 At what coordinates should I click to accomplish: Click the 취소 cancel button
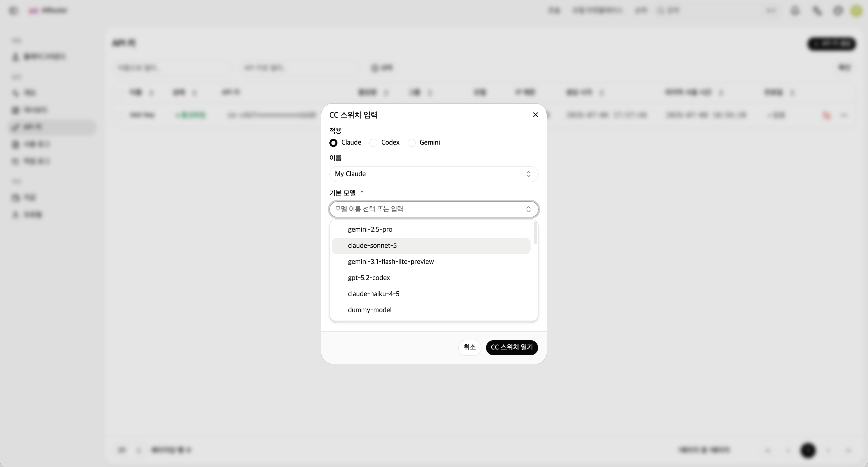(x=469, y=347)
